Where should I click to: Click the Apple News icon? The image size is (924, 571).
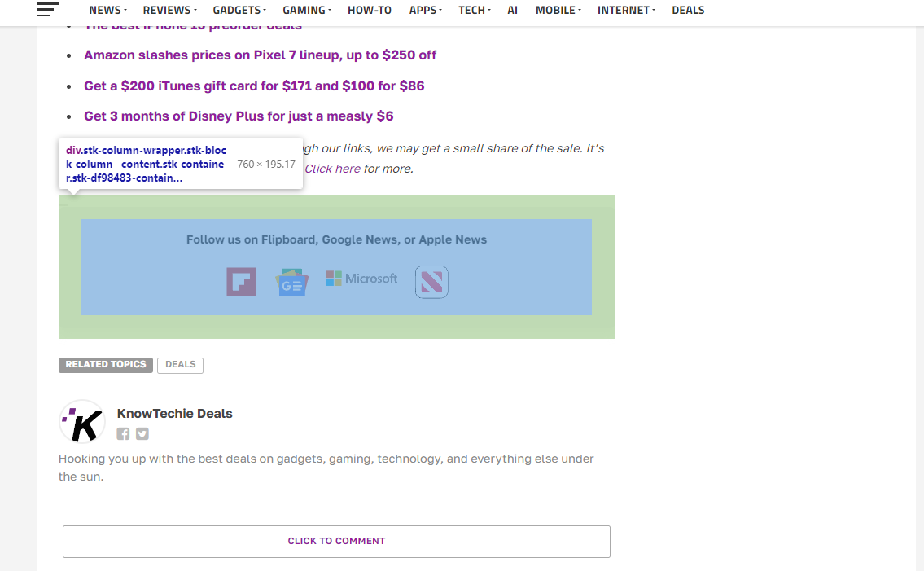[431, 282]
